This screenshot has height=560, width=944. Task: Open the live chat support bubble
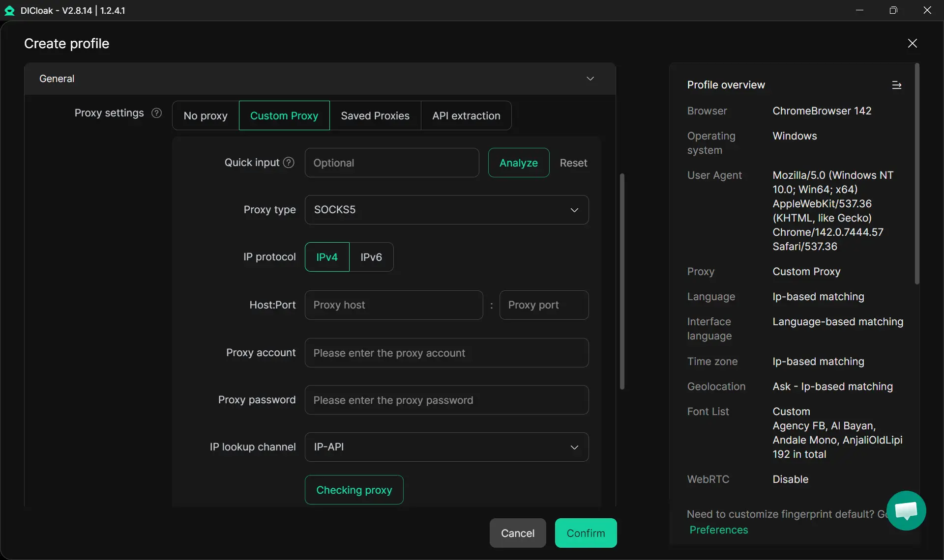point(906,510)
